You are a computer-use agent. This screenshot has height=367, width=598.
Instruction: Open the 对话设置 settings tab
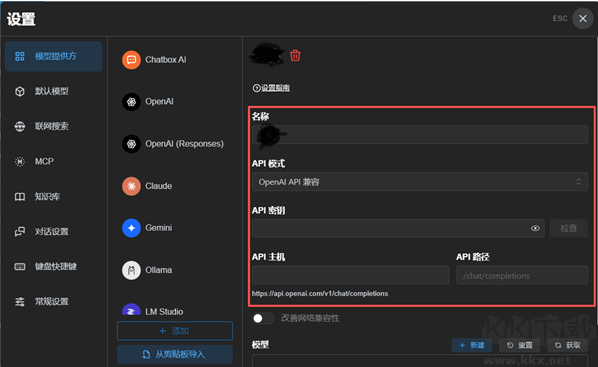54,232
